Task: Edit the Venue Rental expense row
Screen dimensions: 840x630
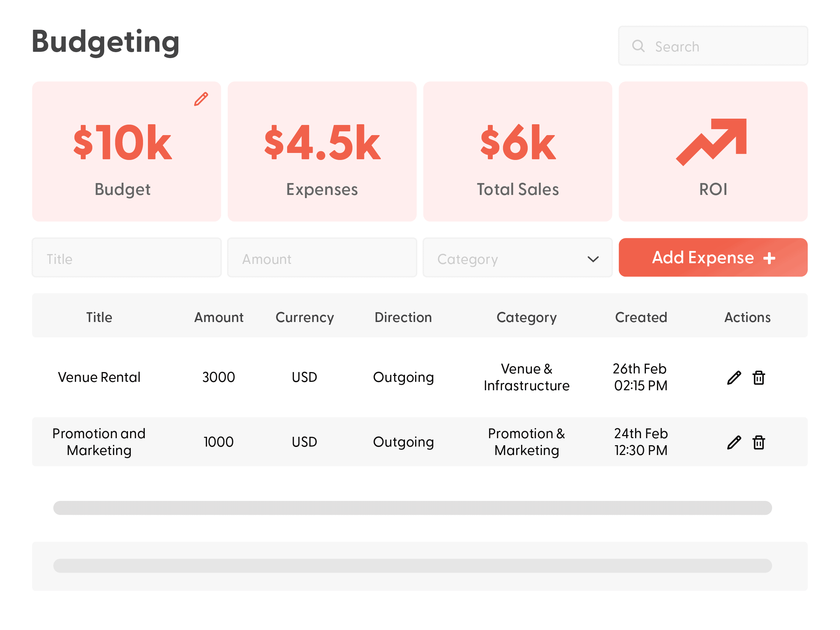Action: click(x=734, y=378)
